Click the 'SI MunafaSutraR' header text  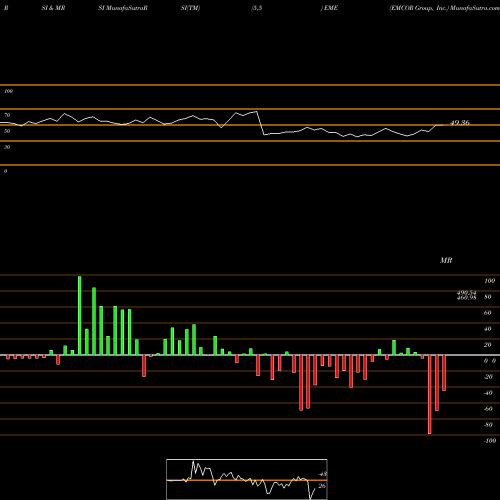[123, 8]
